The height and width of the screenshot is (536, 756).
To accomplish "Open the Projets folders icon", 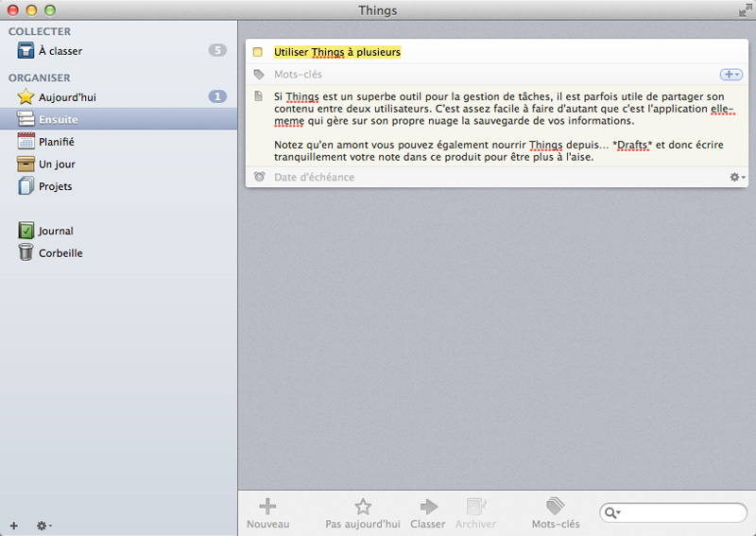I will coord(26,186).
